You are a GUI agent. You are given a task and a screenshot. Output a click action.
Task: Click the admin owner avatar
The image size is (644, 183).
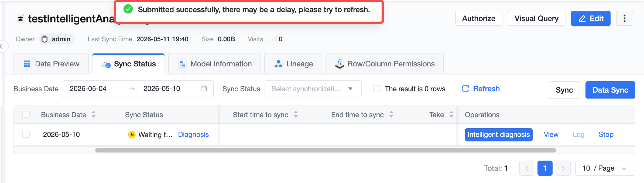(45, 39)
